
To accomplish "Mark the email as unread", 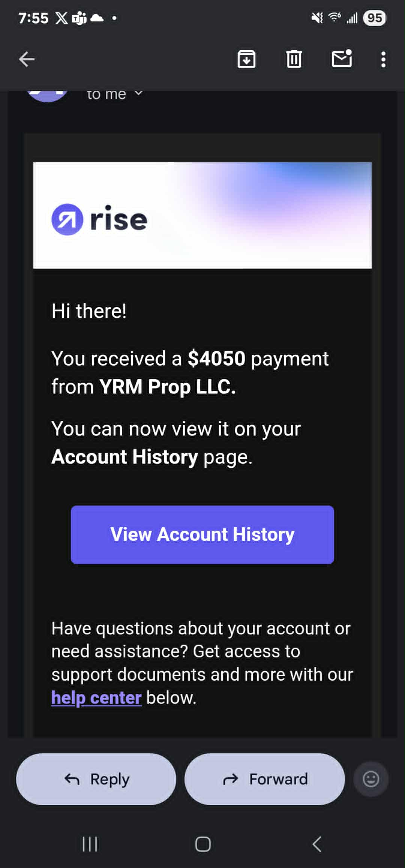I will pyautogui.click(x=342, y=59).
